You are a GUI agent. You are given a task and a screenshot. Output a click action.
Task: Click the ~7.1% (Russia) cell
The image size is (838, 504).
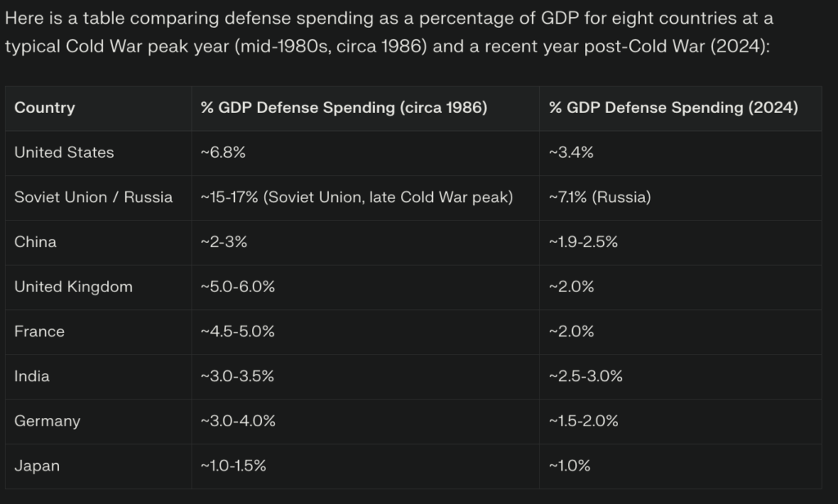(x=600, y=197)
